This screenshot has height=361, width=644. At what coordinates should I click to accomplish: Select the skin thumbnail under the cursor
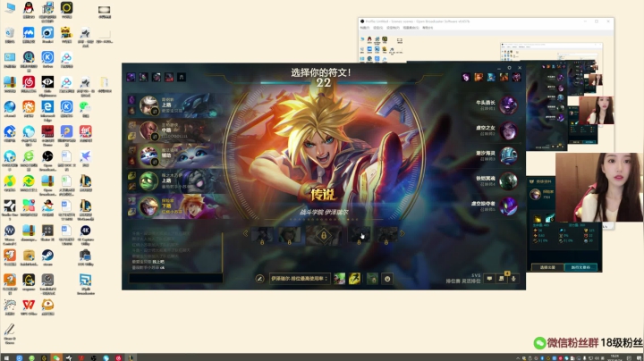pyautogui.click(x=359, y=235)
